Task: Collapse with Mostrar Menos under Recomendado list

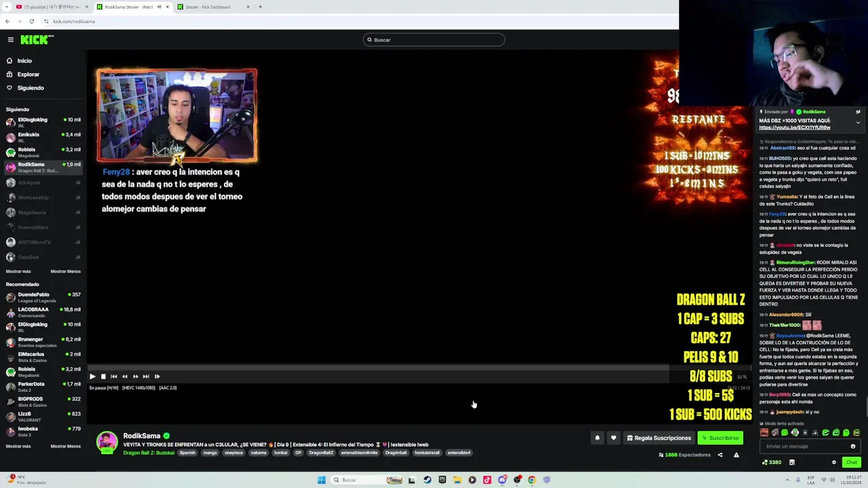Action: pos(66,446)
